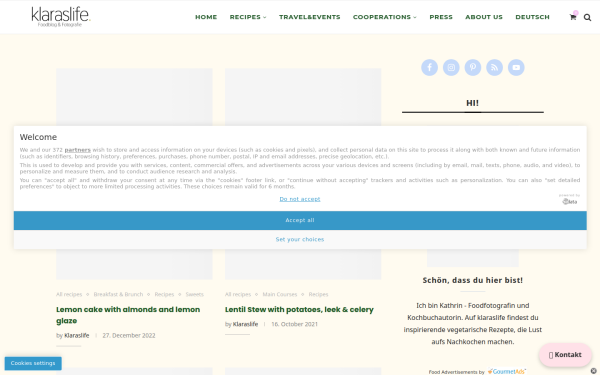Choose Set your choices
The width and height of the screenshot is (600, 375).
300,240
